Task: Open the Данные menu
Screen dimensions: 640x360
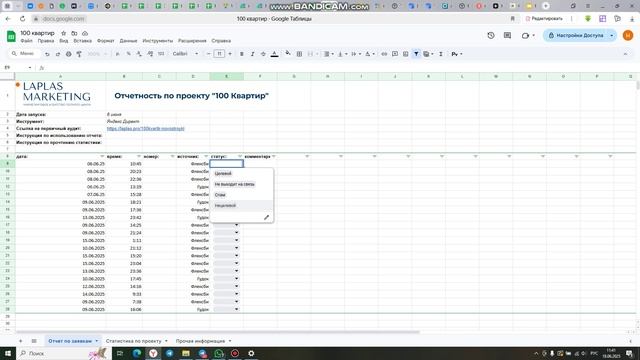Action: [128, 41]
